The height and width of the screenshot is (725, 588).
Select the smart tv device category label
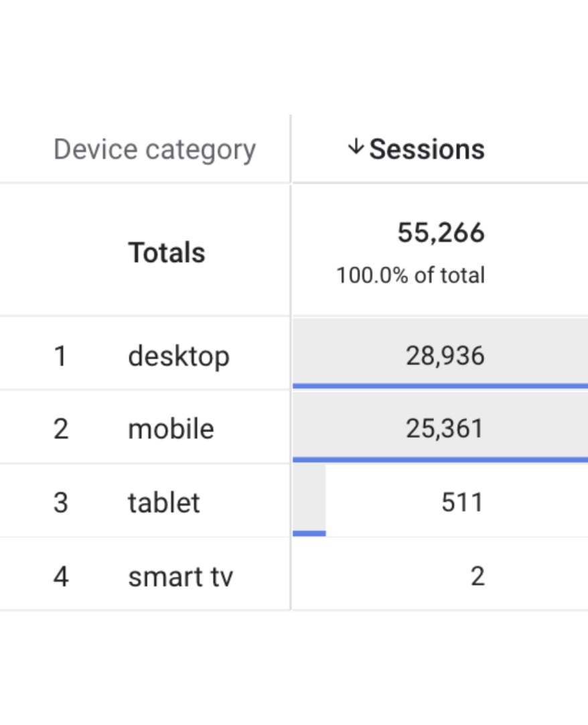pos(179,576)
